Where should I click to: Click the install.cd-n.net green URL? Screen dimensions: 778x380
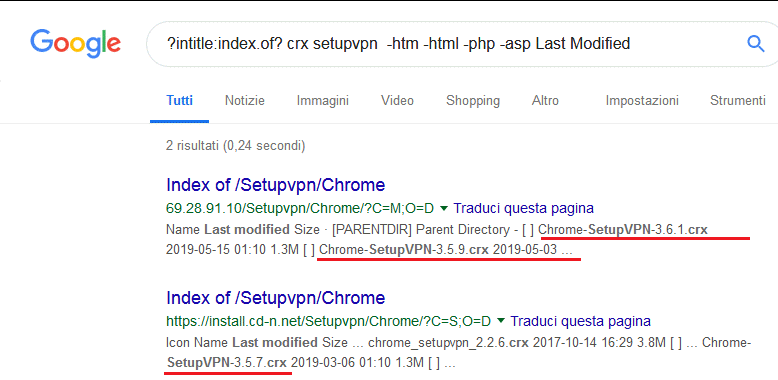(328, 321)
